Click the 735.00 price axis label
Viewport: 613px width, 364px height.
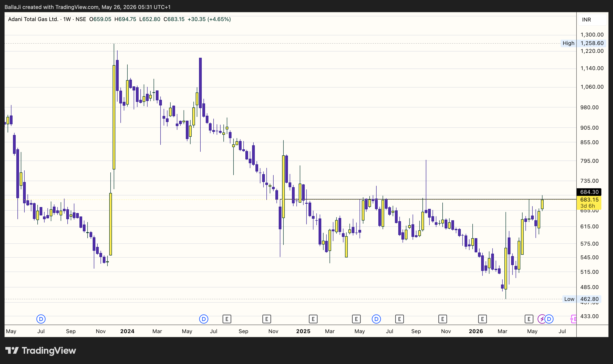[x=589, y=181]
